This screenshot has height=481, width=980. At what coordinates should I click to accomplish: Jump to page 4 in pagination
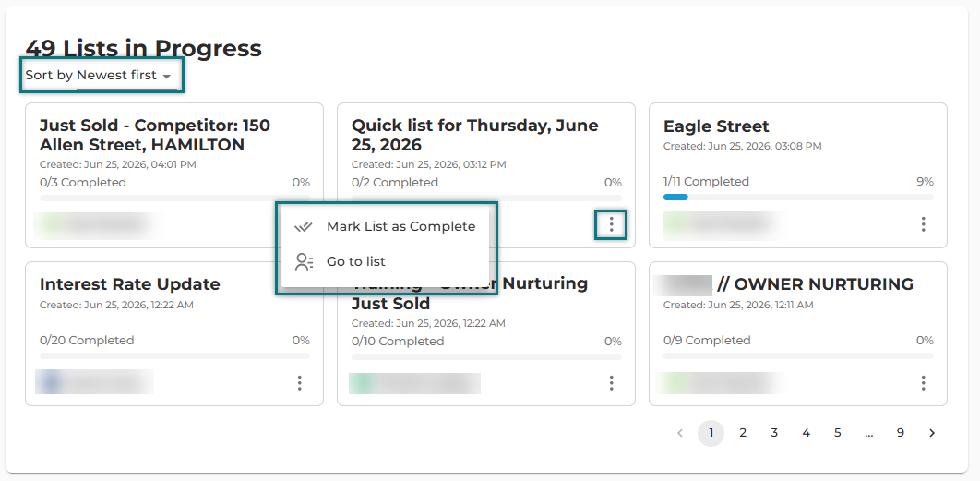(x=806, y=433)
